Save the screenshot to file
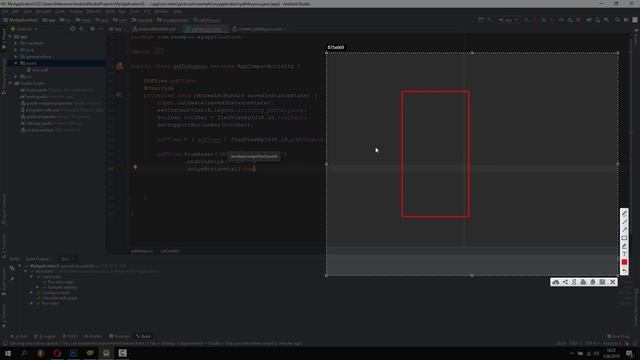This screenshot has height=360, width=640. (602, 282)
